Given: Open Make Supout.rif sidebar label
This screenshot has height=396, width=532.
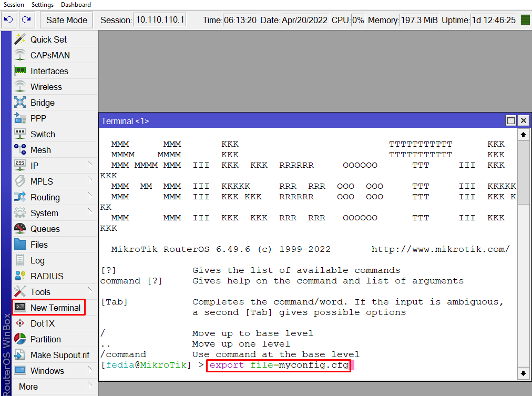Looking at the screenshot, I should [60, 355].
